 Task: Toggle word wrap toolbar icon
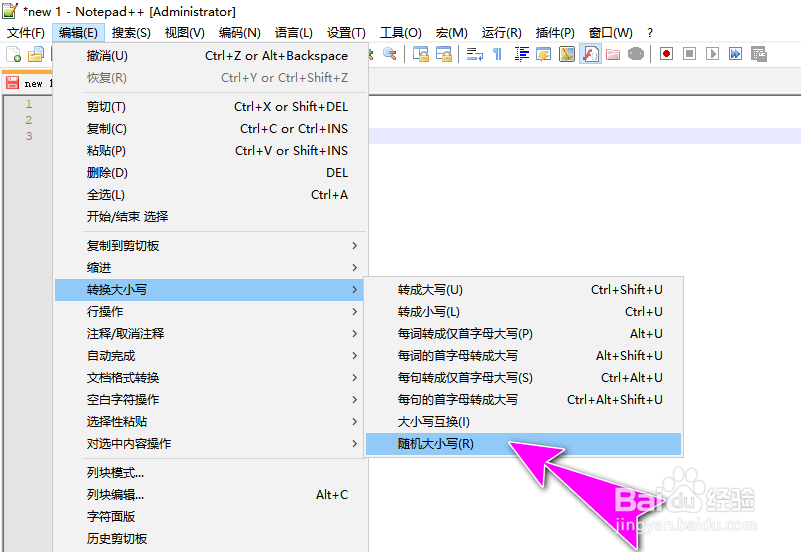coord(475,54)
